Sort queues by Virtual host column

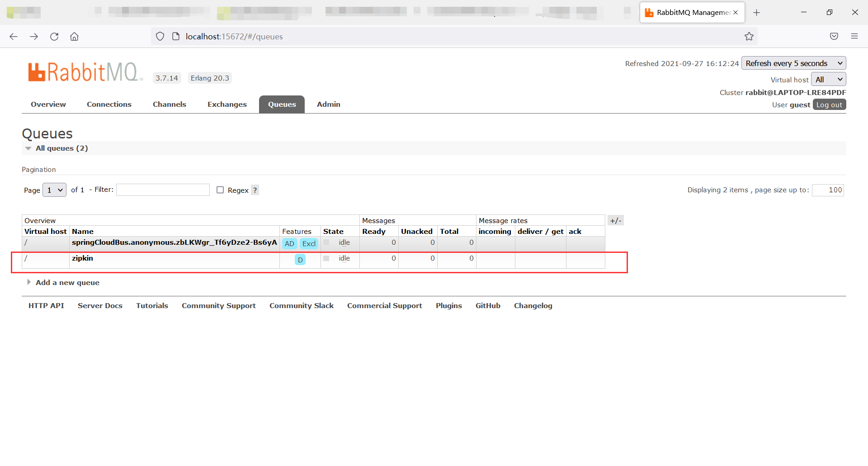point(46,232)
